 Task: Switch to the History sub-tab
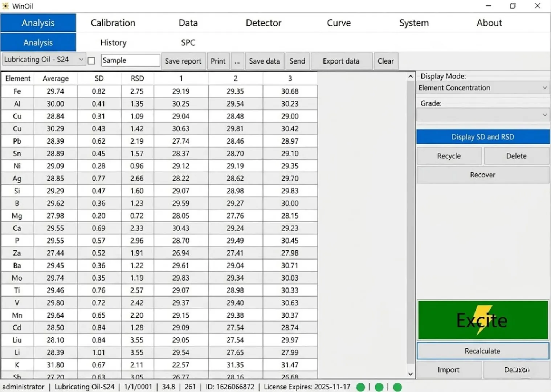pos(113,42)
